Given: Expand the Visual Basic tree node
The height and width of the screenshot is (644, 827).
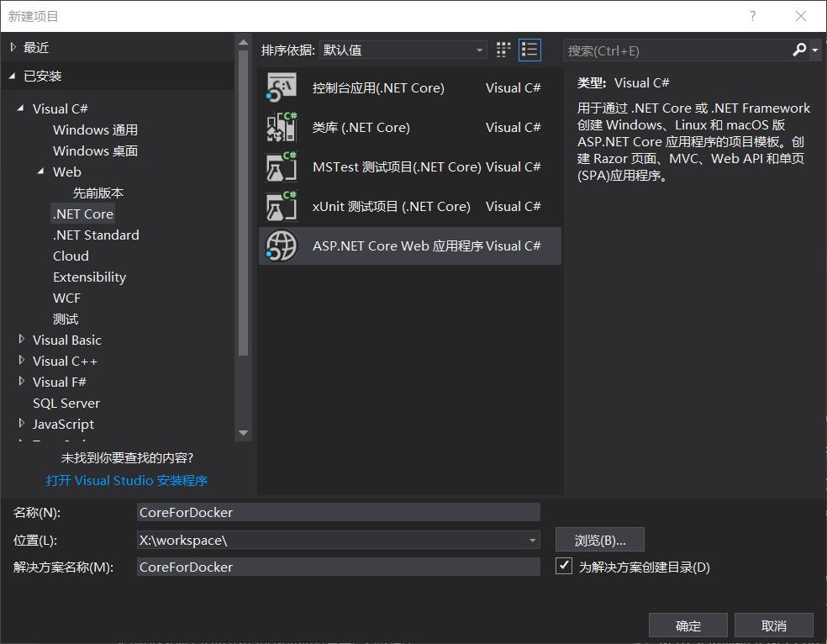Looking at the screenshot, I should click(22, 340).
